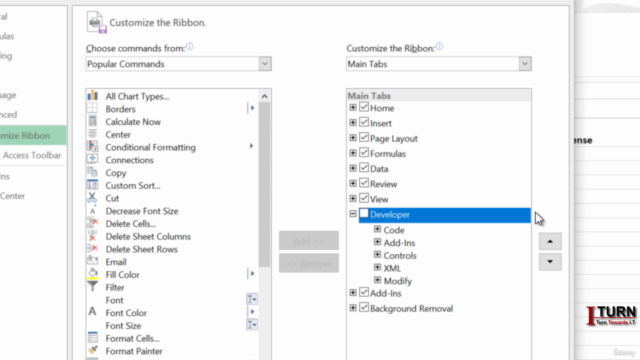The width and height of the screenshot is (640, 360).
Task: Click the Fill Color bucket icon
Action: (93, 274)
